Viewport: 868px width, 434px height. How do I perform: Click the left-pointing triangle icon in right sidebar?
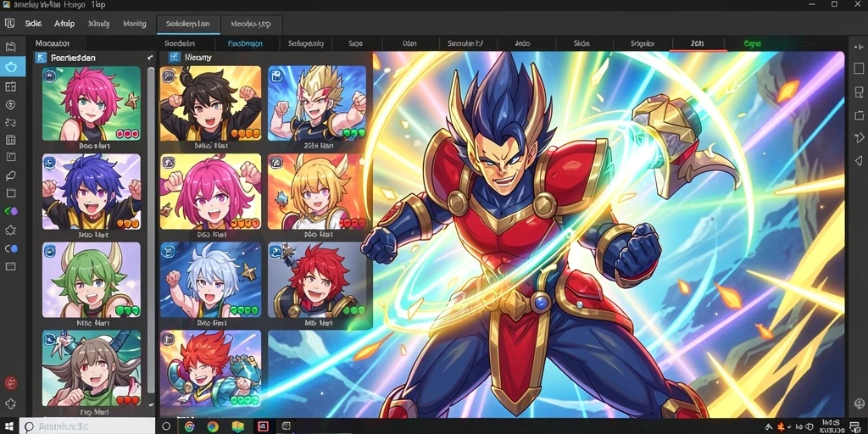tap(859, 160)
